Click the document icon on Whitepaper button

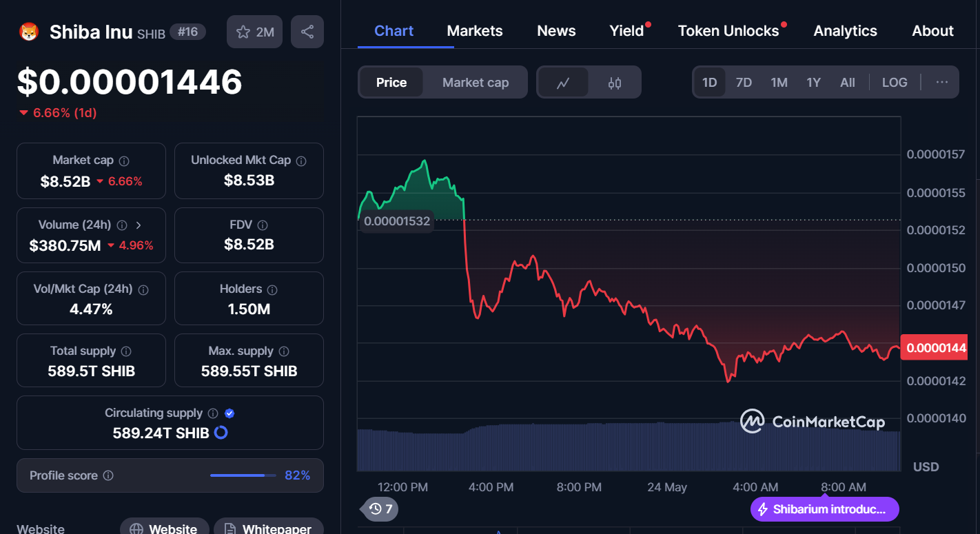229,529
